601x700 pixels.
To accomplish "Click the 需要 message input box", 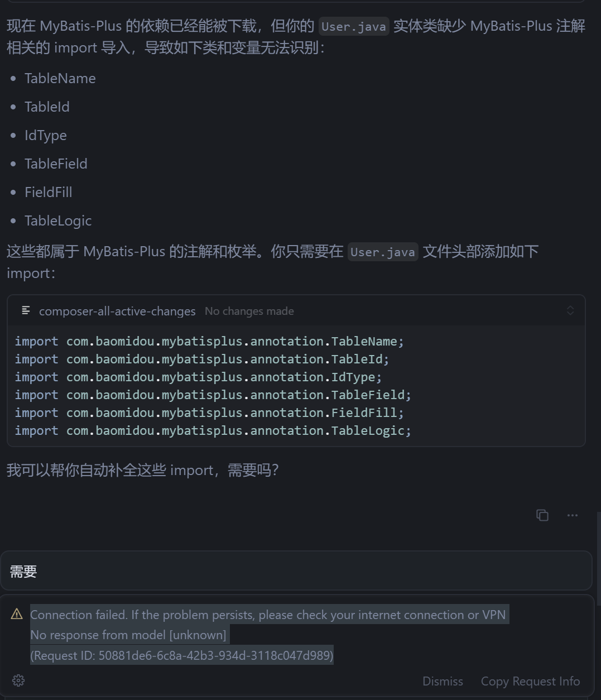I will pyautogui.click(x=296, y=570).
